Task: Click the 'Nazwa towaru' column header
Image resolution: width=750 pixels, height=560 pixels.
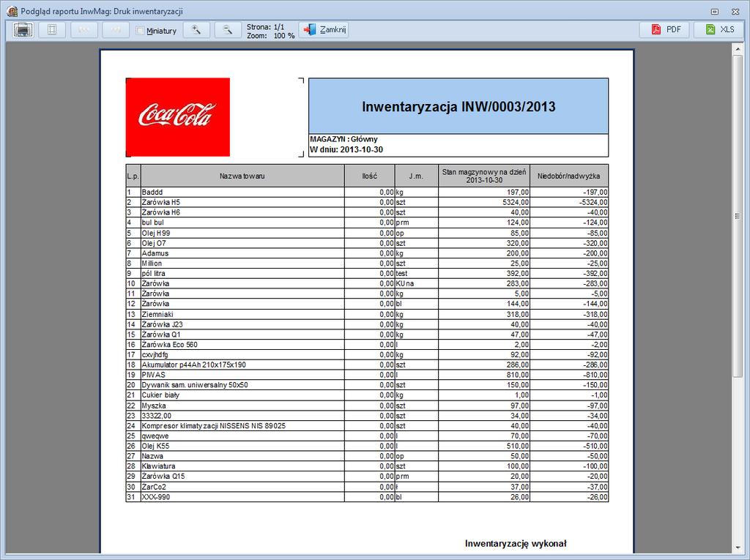Action: 242,176
